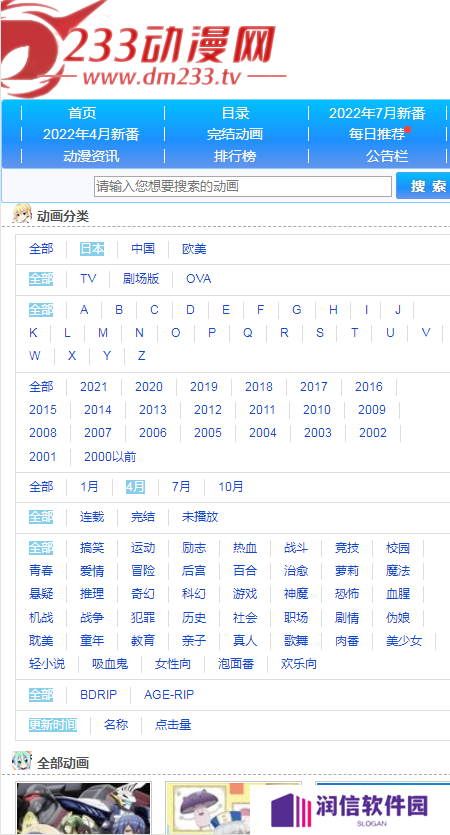Filter by year 2004
Screen dimensions: 450x835
point(263,432)
